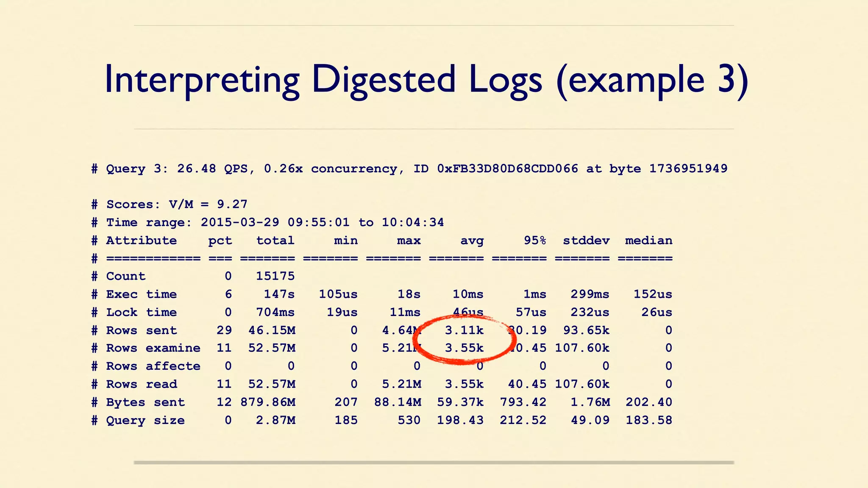Click the Query size median 183.58
868x488 pixels.
coord(649,420)
